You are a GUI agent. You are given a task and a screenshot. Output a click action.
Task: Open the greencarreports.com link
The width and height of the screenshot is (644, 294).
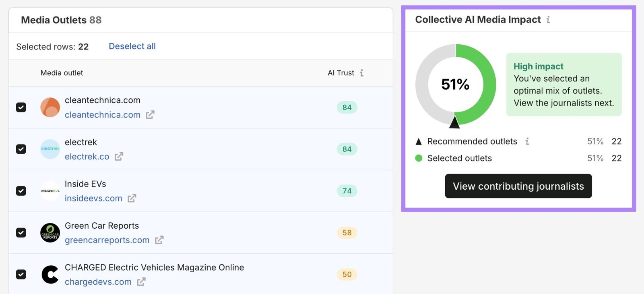(107, 240)
